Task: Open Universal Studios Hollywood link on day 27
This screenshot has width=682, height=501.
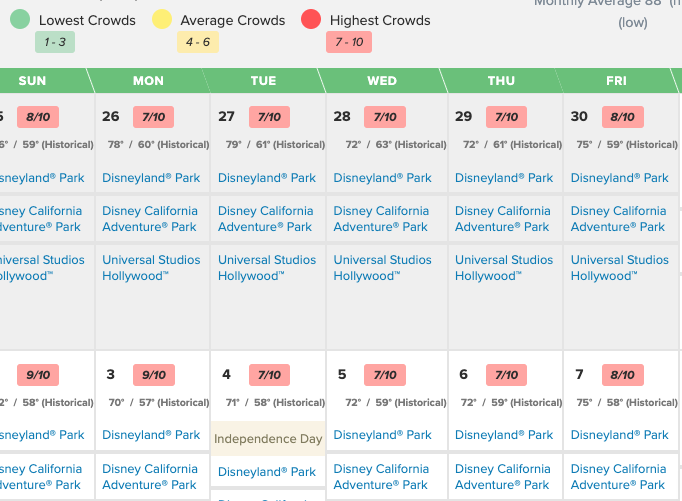Action: point(267,268)
